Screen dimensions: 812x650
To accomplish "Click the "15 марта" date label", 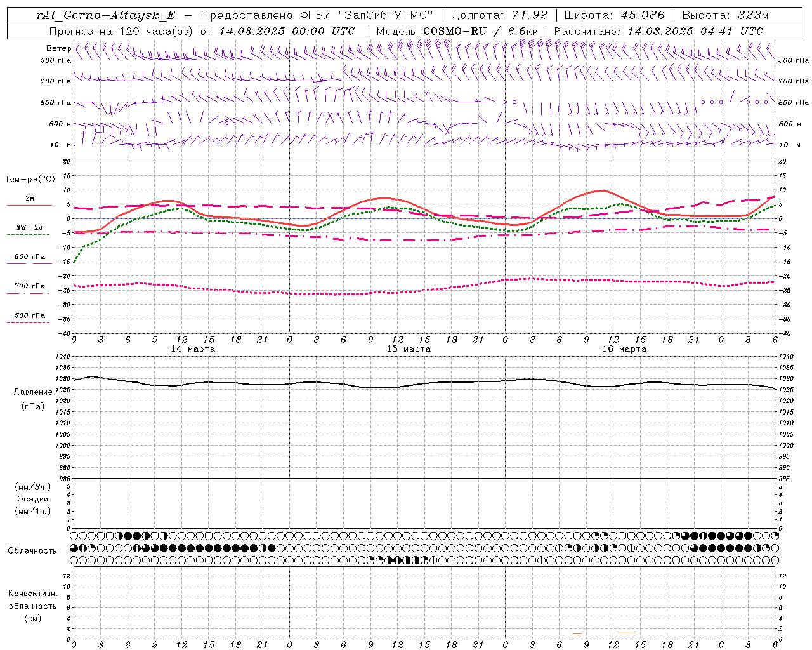I will tap(409, 348).
